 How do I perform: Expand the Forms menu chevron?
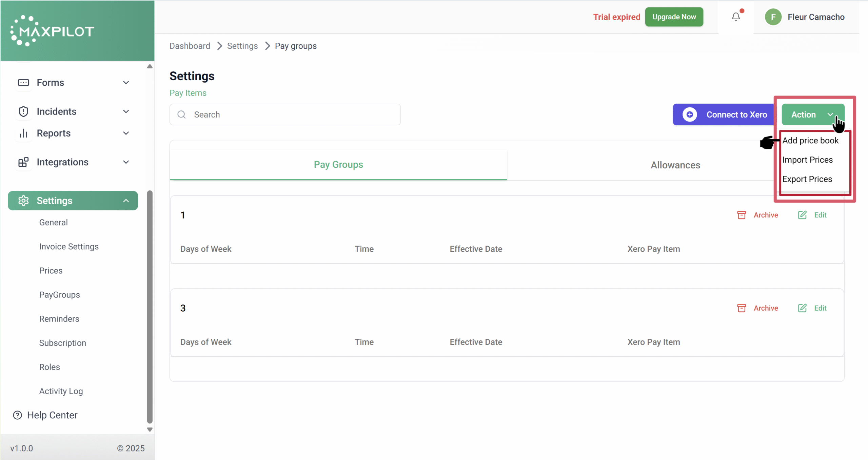[x=126, y=83]
